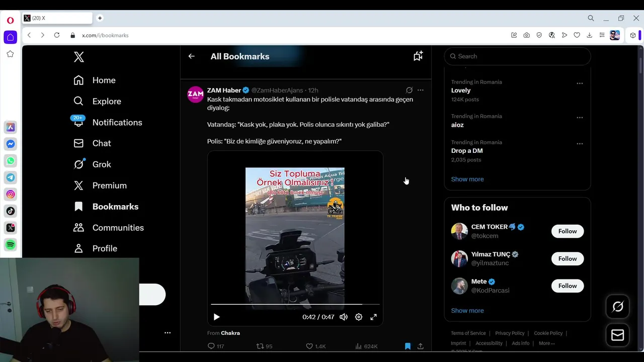This screenshot has height=362, width=644.
Task: Open floating messages envelope button
Action: pyautogui.click(x=618, y=335)
